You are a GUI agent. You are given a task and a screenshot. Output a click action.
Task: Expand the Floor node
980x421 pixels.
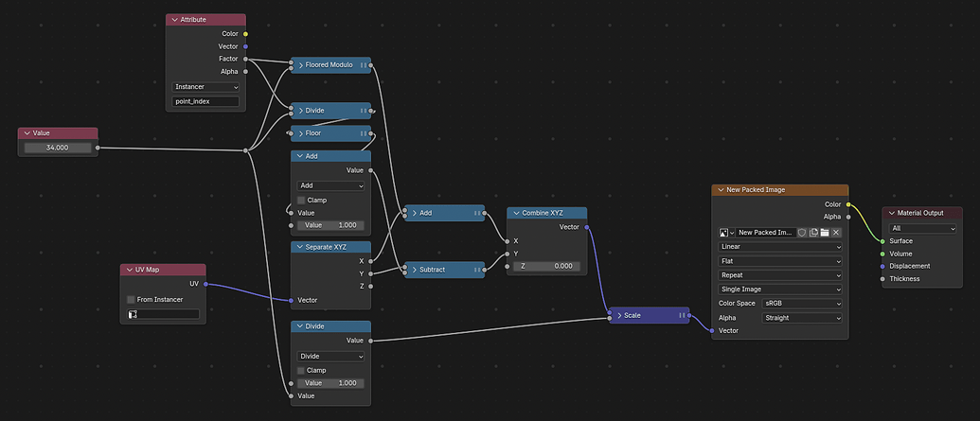coord(300,133)
